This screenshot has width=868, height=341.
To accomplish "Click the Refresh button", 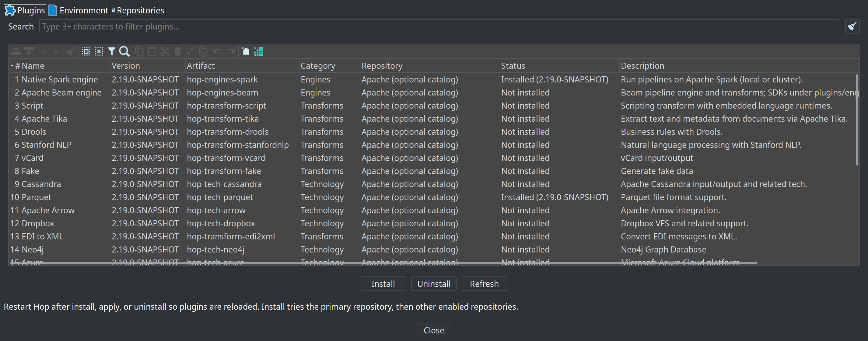I will coord(484,284).
